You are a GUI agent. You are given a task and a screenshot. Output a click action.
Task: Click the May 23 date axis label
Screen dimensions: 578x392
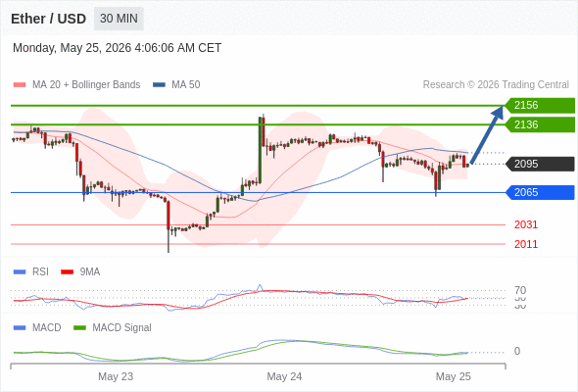(116, 376)
